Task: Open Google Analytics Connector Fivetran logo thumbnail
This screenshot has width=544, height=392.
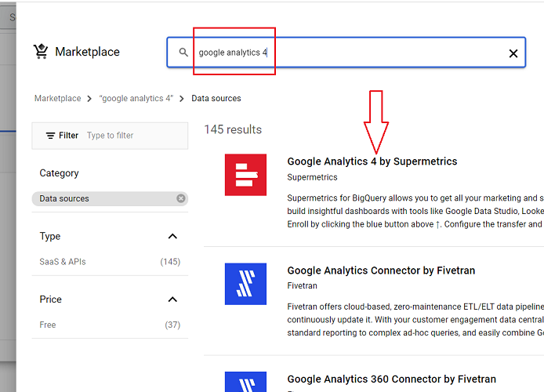Action: tap(245, 284)
